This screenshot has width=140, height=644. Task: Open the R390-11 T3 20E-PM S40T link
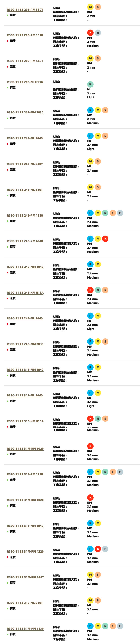pos(25,61)
